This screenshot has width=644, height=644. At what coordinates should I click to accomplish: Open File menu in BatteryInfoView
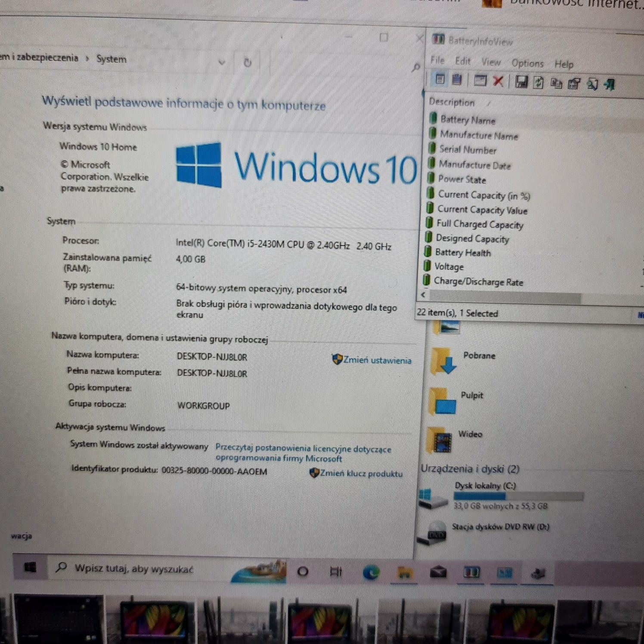437,60
